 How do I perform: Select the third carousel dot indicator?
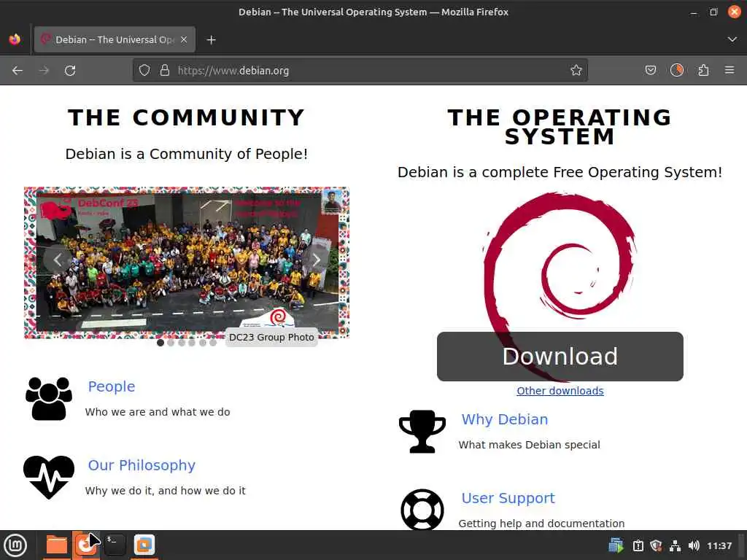point(182,343)
